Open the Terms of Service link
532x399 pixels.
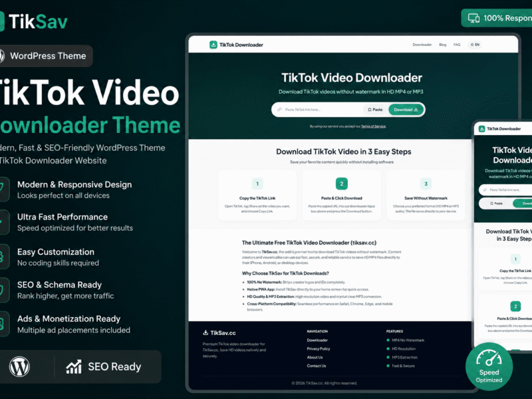[373, 126]
